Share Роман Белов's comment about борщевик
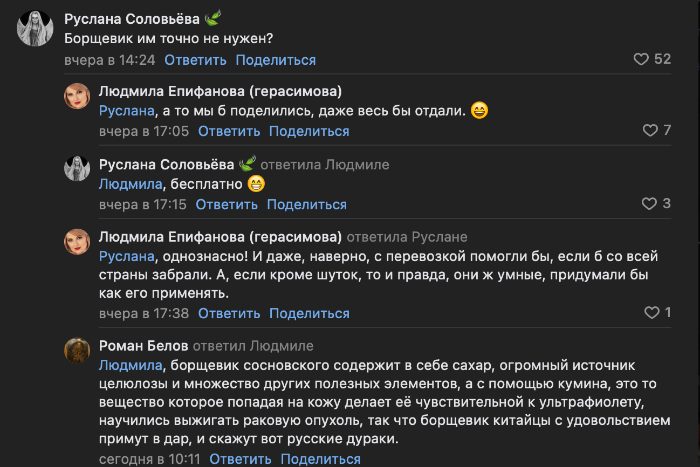This screenshot has height=467, width=700. point(320,459)
